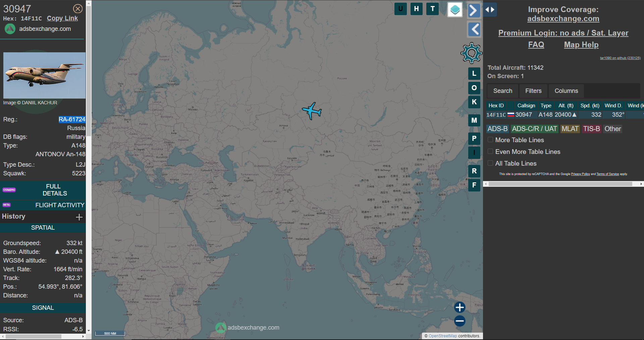The height and width of the screenshot is (340, 644).
Task: Enable More Table Lines checkbox
Action: pyautogui.click(x=490, y=140)
